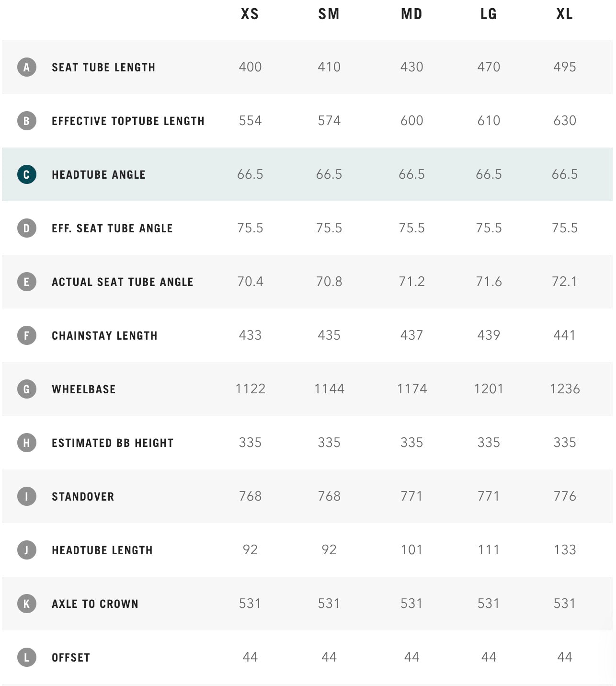Viewport: 616px width, 686px height.
Task: Click the Headtube Angle row label
Action: [99, 175]
